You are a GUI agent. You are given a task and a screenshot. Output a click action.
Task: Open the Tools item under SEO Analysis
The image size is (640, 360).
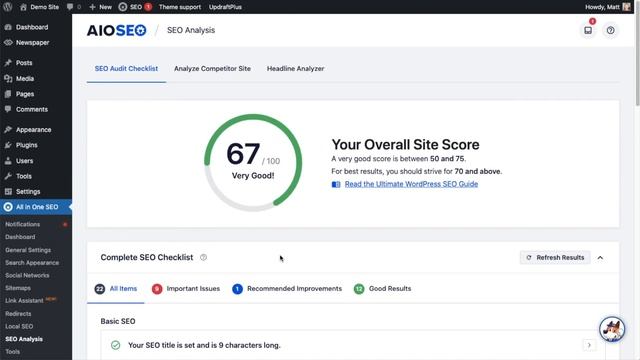click(12, 351)
